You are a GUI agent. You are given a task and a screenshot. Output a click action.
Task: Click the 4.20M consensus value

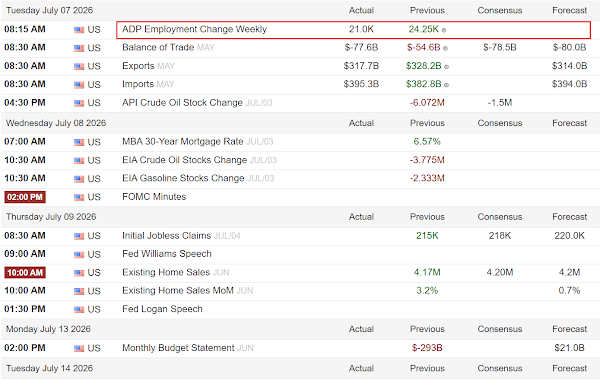click(500, 272)
